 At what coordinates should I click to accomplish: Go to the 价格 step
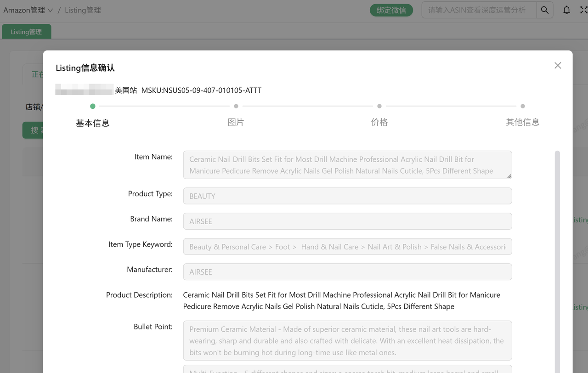(x=379, y=122)
